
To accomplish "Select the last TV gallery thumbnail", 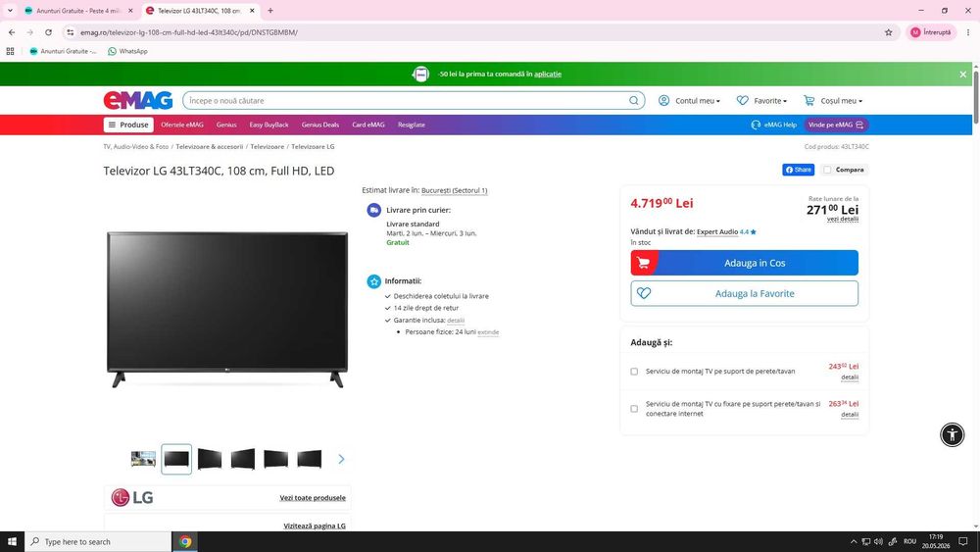I will [x=310, y=459].
